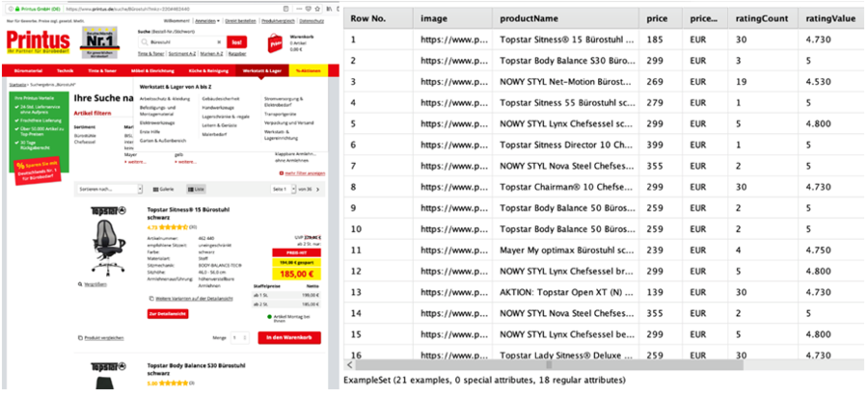This screenshot has width=868, height=396.
Task: Click the ratingCount column header
Action: [x=762, y=18]
